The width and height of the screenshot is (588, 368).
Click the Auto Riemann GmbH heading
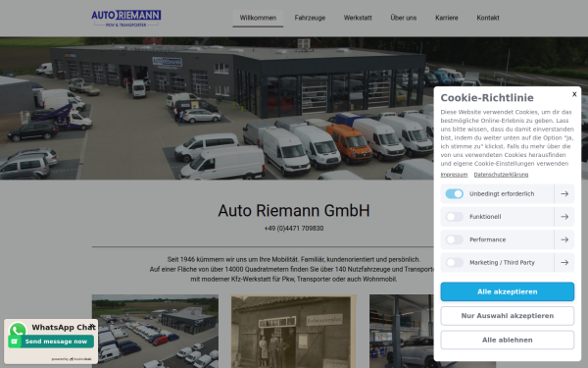pyautogui.click(x=294, y=211)
